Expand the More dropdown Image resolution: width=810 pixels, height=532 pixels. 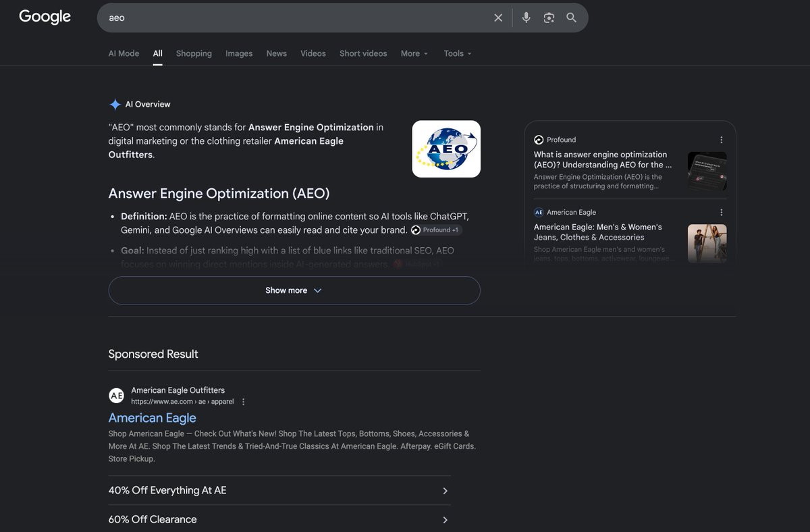point(414,53)
